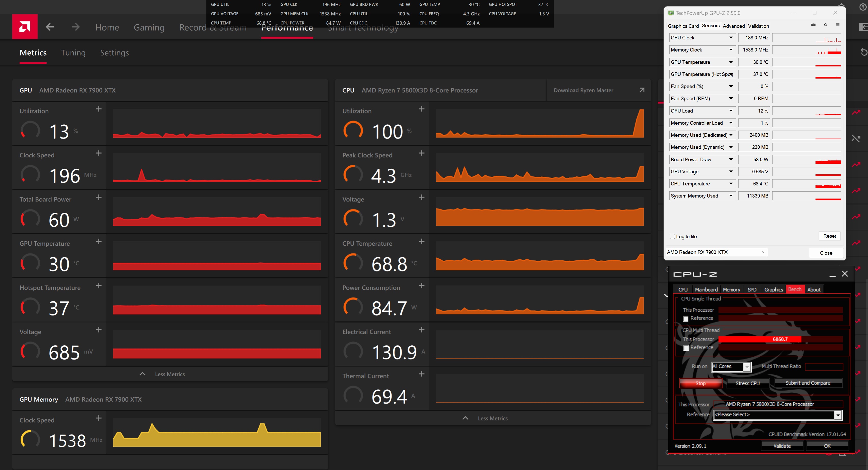The height and width of the screenshot is (470, 868).
Task: Click OK button in CPU-Z
Action: click(827, 446)
